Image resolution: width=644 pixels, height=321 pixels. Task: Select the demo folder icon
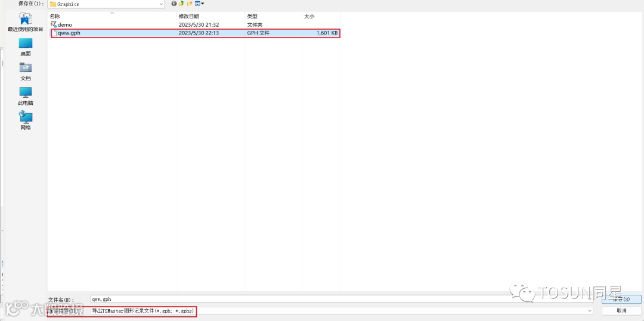tap(54, 24)
